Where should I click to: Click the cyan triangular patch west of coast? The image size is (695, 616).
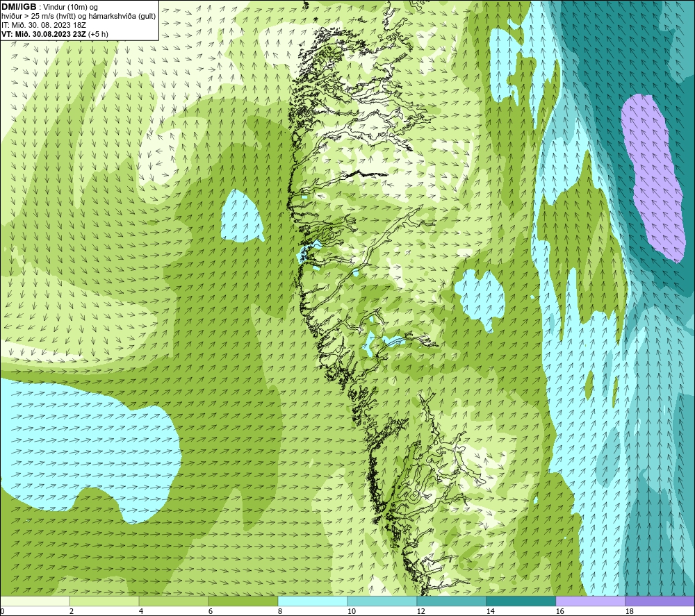(242, 217)
